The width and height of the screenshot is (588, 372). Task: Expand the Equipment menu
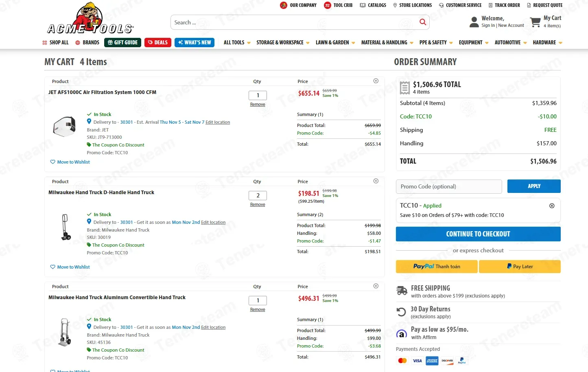474,42
